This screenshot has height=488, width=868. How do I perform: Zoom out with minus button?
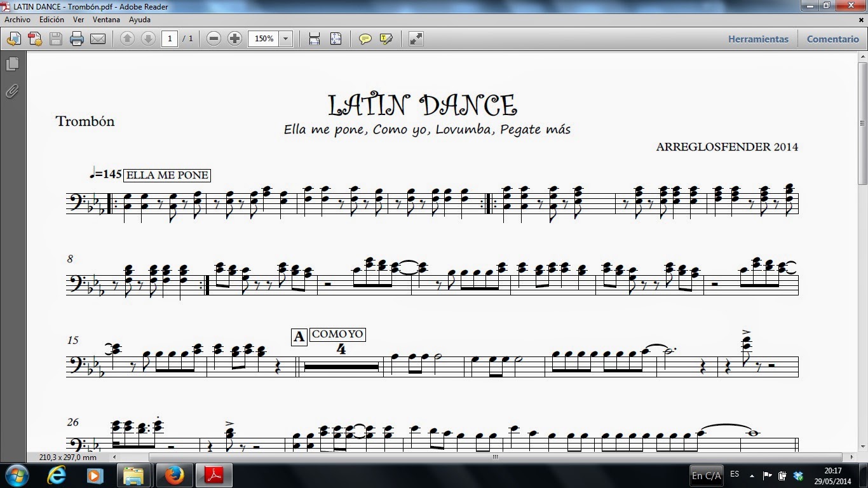[x=214, y=39]
